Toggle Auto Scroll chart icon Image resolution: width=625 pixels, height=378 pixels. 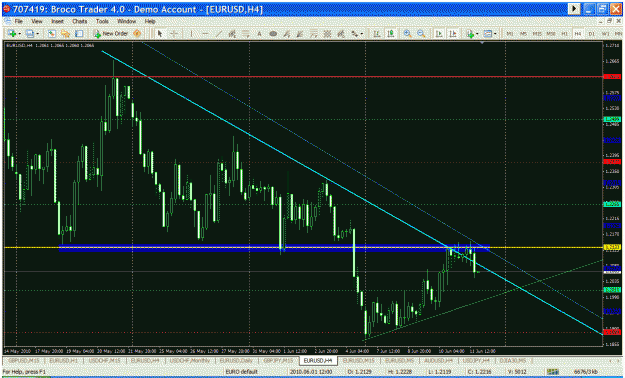point(439,34)
